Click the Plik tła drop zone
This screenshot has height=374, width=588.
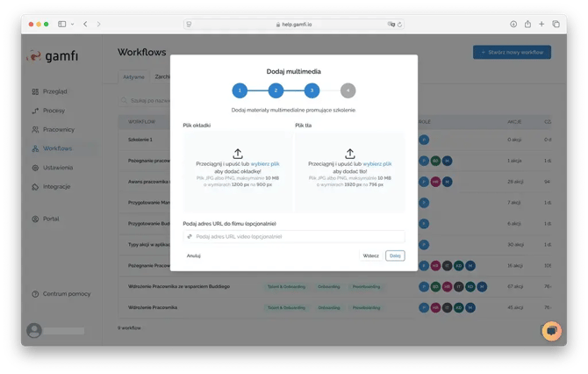pos(350,172)
